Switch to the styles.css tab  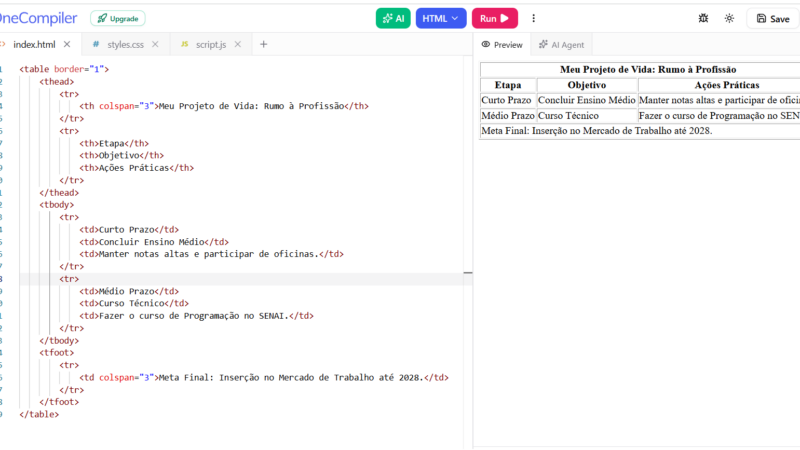126,44
